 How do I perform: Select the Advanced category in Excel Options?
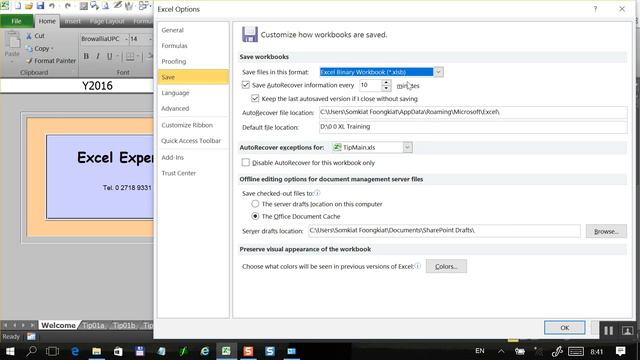[193, 109]
